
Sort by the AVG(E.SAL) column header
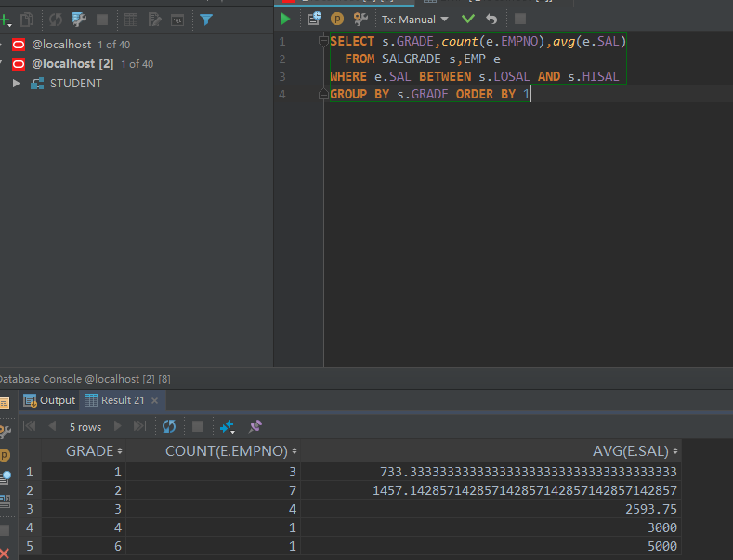pyautogui.click(x=491, y=451)
